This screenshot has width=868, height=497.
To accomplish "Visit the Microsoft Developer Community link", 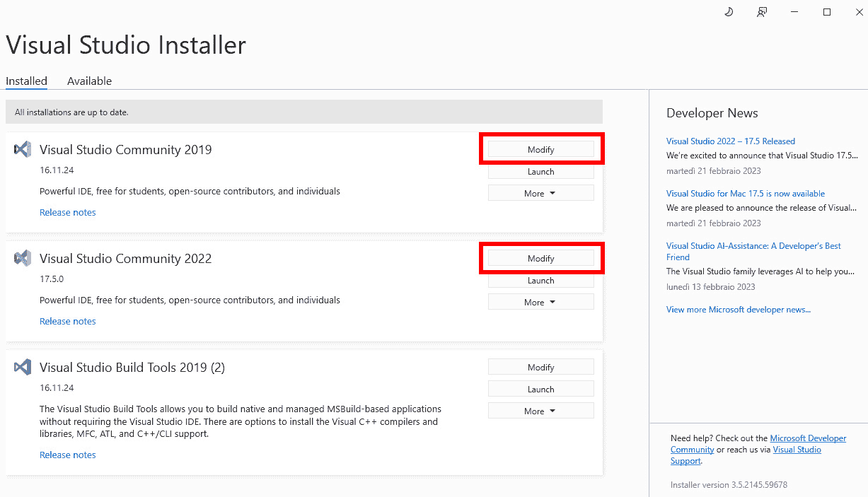I will pos(808,438).
